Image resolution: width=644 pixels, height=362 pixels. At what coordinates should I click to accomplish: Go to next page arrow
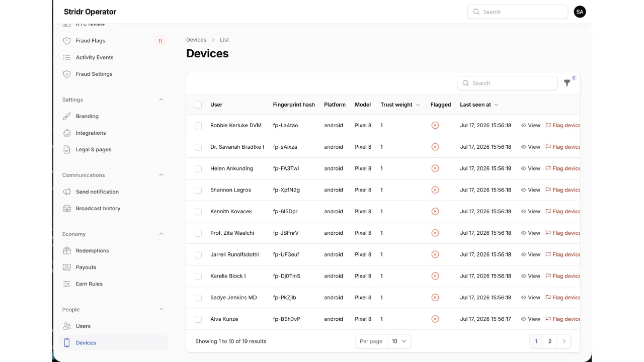click(564, 341)
